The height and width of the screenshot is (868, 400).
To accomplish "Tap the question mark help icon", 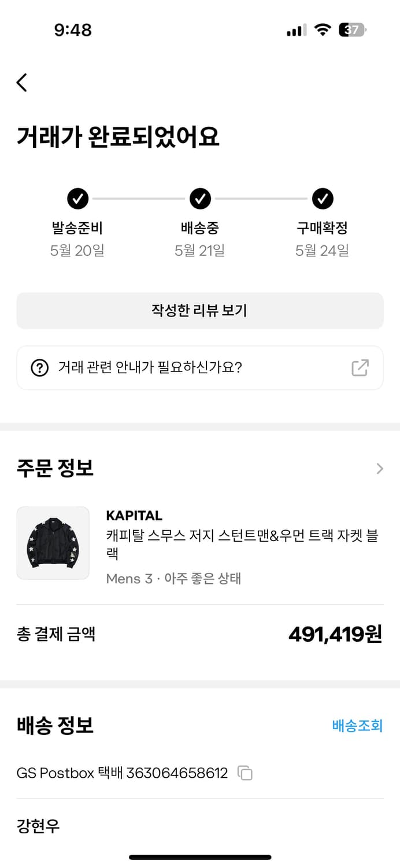I will coord(40,368).
